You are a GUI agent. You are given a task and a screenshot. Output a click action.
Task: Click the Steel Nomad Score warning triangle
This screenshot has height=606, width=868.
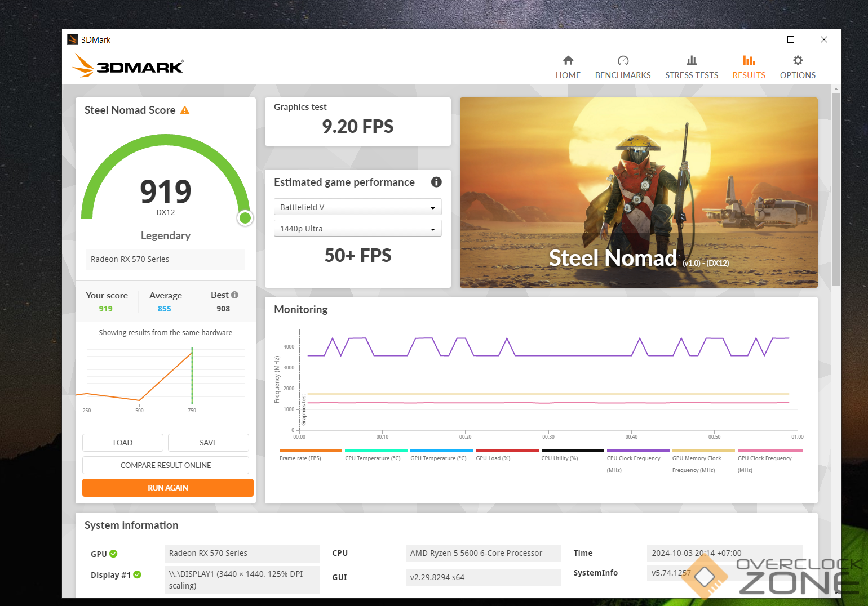click(x=185, y=110)
